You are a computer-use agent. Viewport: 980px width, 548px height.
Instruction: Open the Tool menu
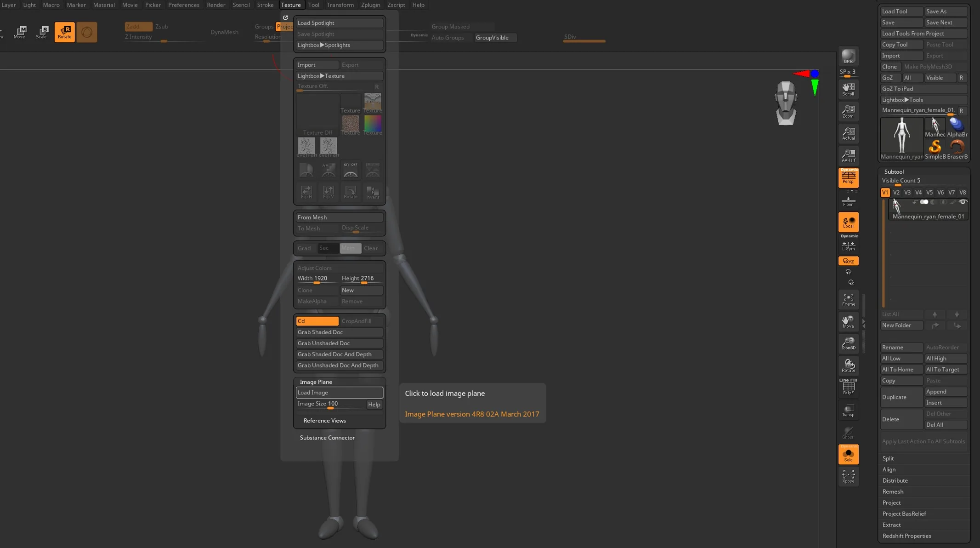pos(314,5)
